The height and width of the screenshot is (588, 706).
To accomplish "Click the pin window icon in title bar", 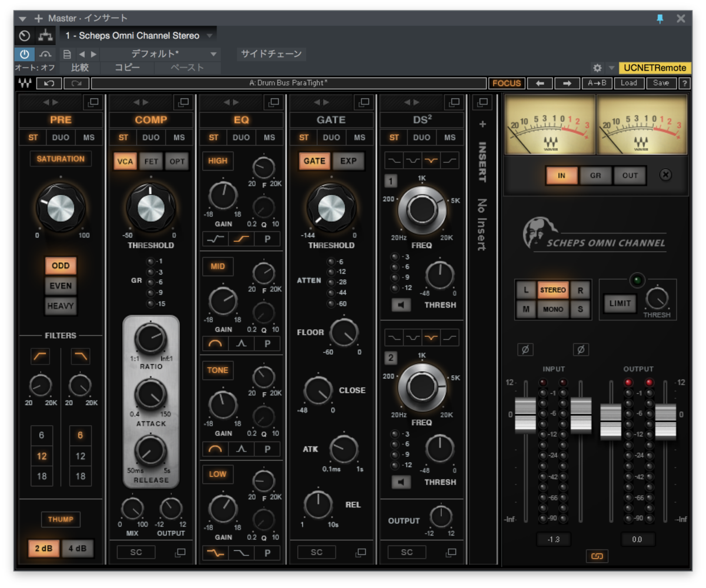I will pos(660,18).
